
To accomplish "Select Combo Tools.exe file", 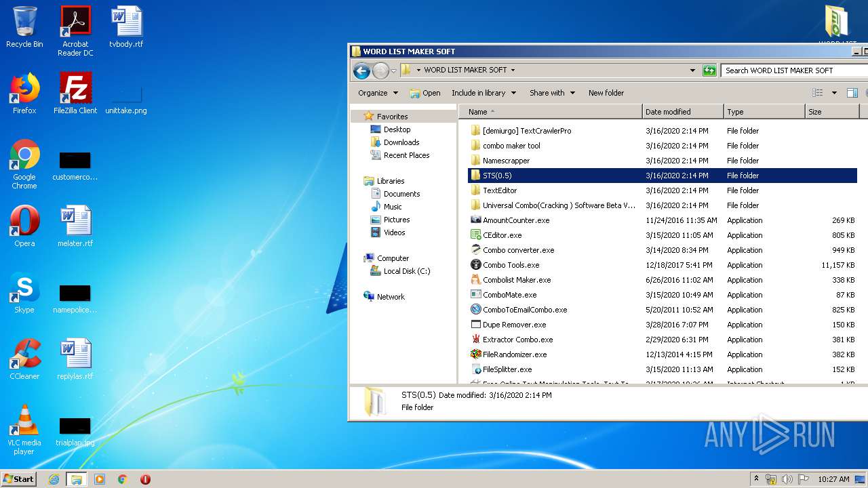I will coord(505,265).
